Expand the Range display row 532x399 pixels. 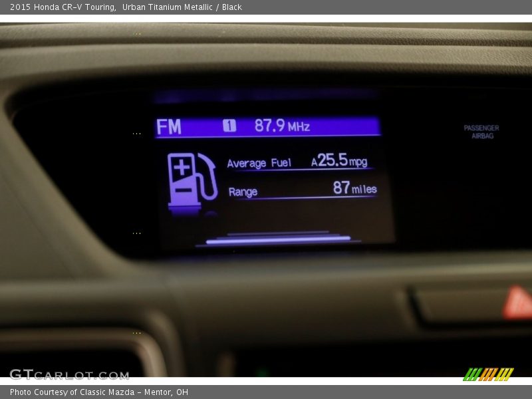tap(299, 190)
